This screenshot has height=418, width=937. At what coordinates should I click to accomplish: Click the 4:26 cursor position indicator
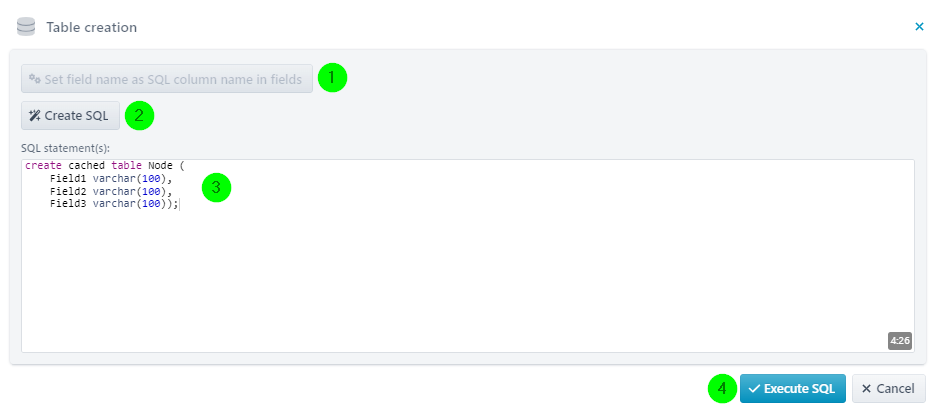(x=899, y=341)
